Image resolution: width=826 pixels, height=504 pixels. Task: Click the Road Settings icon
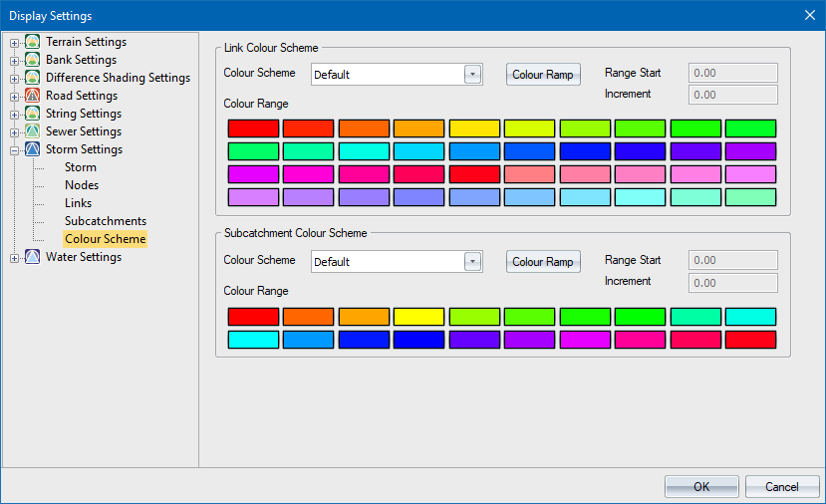coord(33,96)
